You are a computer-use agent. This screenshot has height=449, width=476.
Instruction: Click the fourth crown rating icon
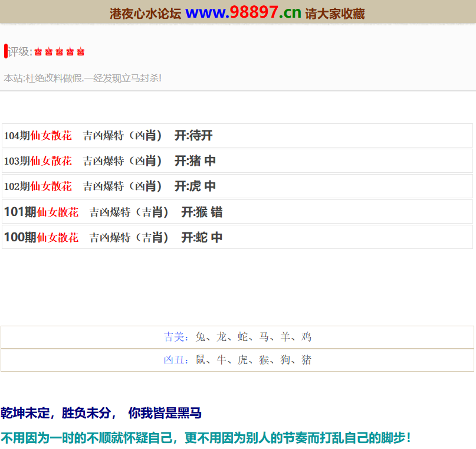point(70,52)
